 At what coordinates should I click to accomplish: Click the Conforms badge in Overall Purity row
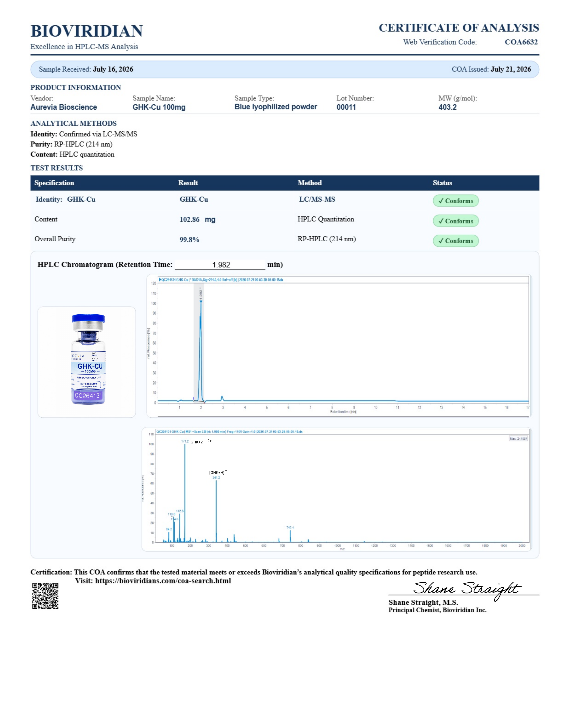[x=456, y=241]
